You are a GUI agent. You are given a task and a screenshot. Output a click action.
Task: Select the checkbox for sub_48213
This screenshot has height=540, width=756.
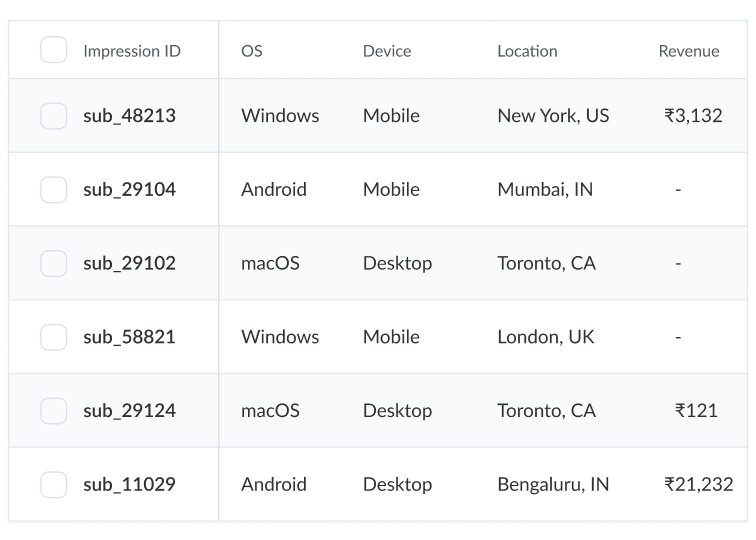(x=54, y=116)
